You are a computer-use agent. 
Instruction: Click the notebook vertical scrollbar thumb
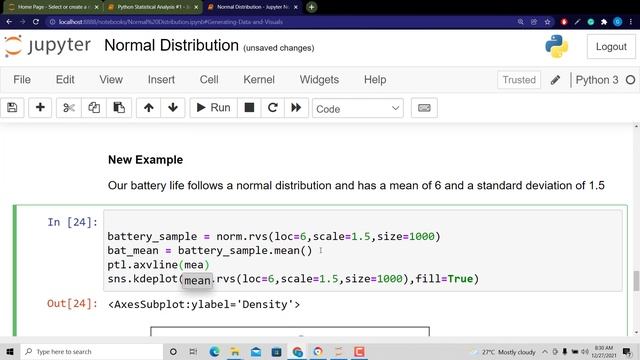636,281
